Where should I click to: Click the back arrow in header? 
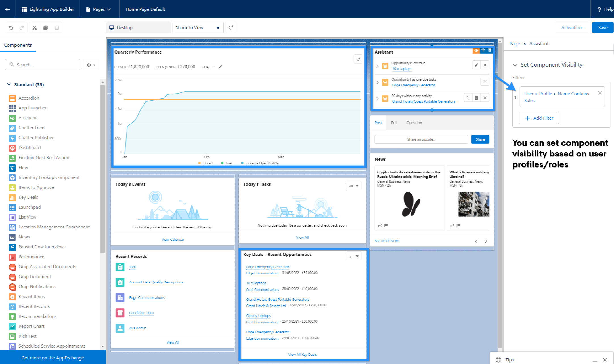click(8, 9)
